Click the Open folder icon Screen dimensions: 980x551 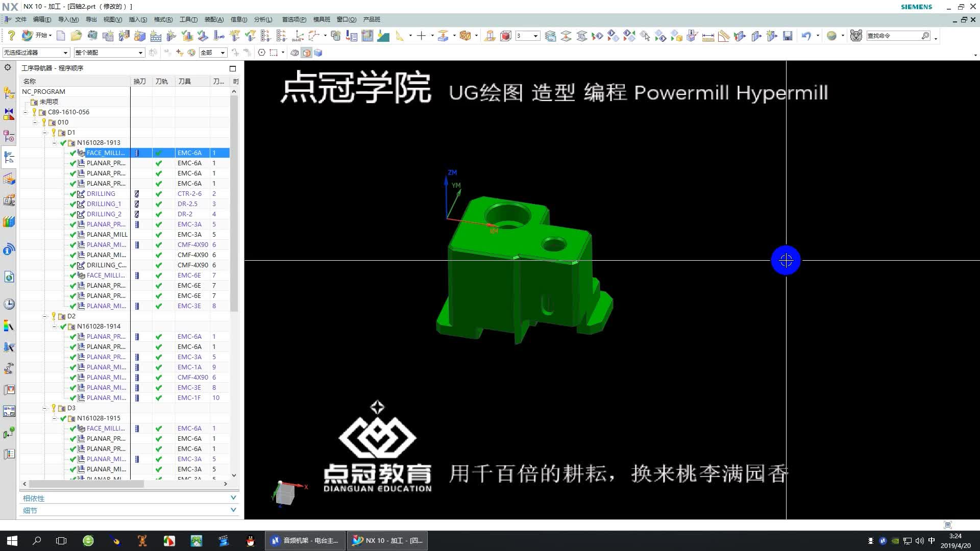point(76,36)
